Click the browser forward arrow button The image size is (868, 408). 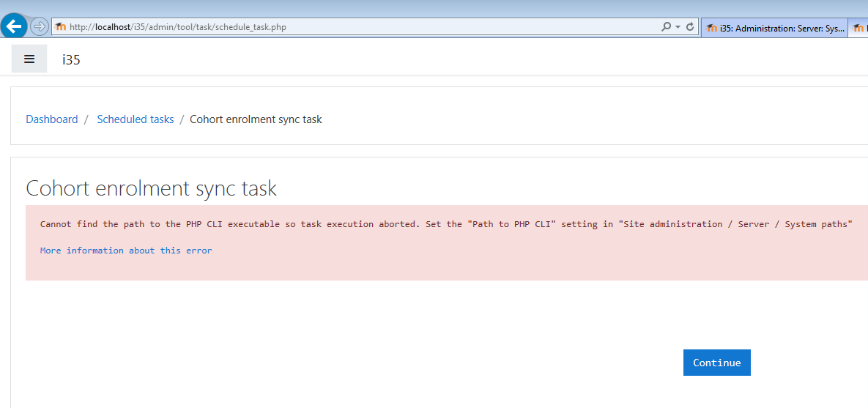point(40,26)
